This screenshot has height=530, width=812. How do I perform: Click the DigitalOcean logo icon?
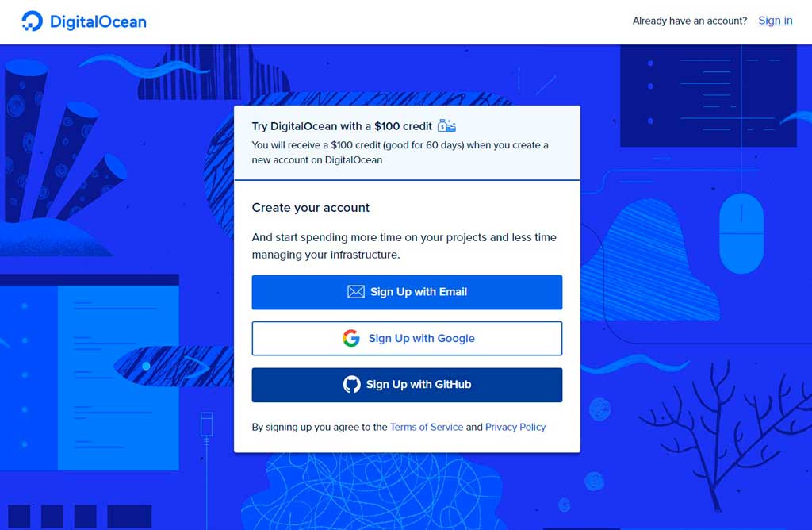(32, 21)
